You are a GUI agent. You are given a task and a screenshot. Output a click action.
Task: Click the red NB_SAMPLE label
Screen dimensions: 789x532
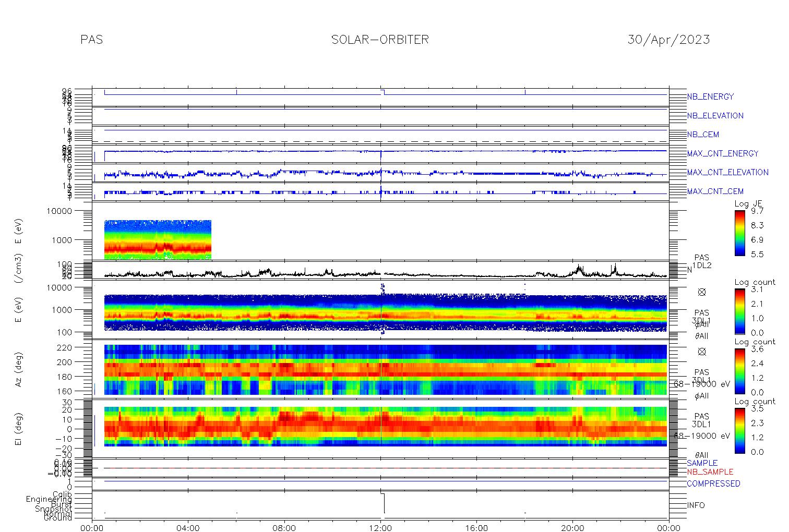[710, 472]
